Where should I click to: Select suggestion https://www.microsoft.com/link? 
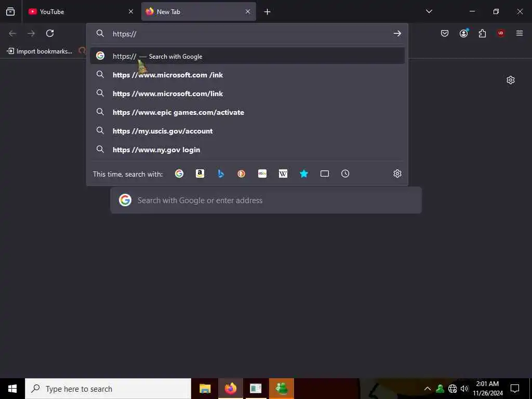pyautogui.click(x=247, y=94)
